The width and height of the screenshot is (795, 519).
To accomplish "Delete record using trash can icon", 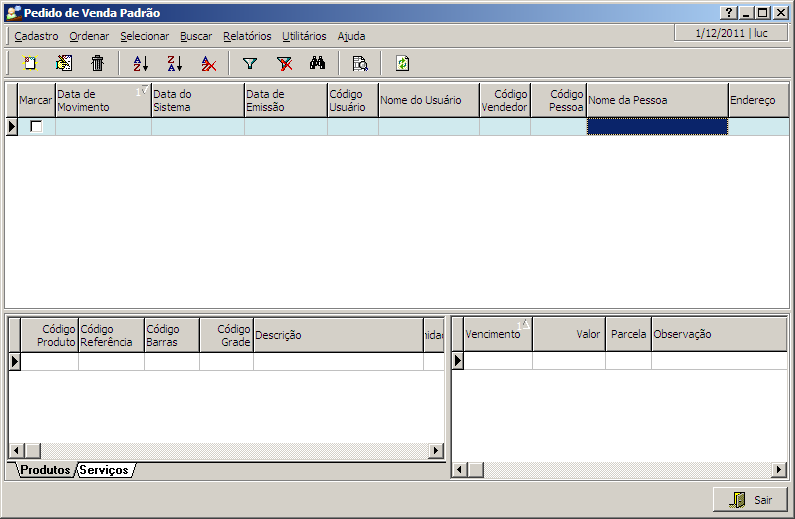I will pos(97,63).
